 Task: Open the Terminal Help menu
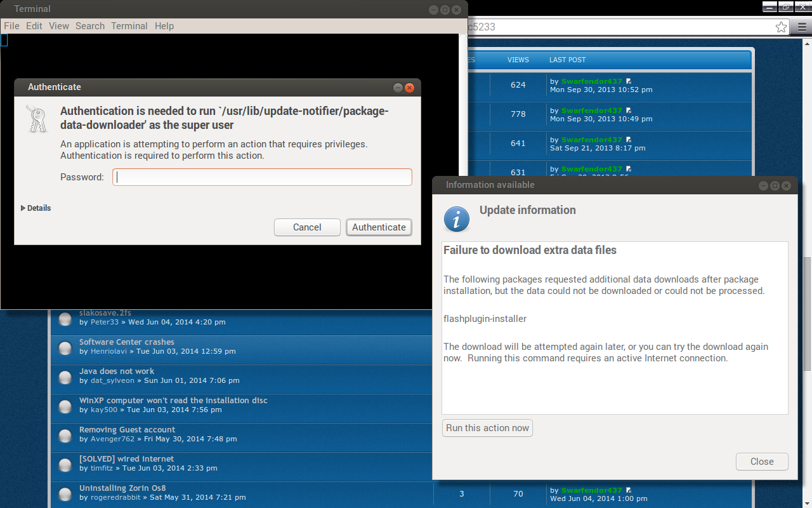coord(164,26)
